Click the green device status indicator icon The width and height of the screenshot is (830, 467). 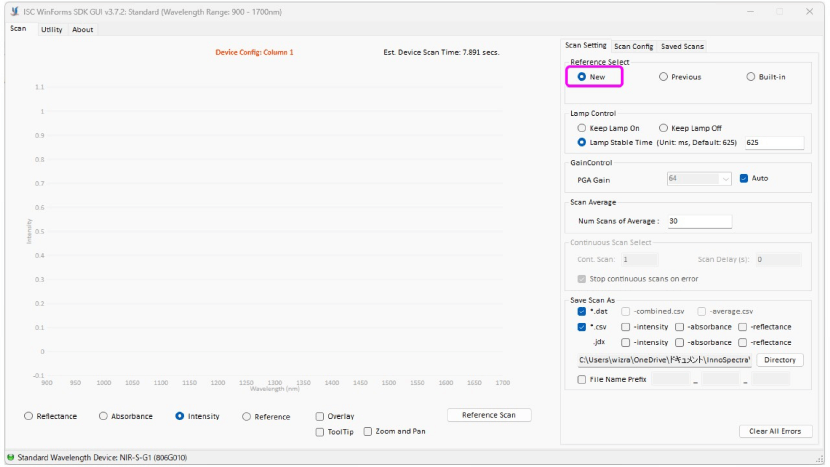(10, 457)
